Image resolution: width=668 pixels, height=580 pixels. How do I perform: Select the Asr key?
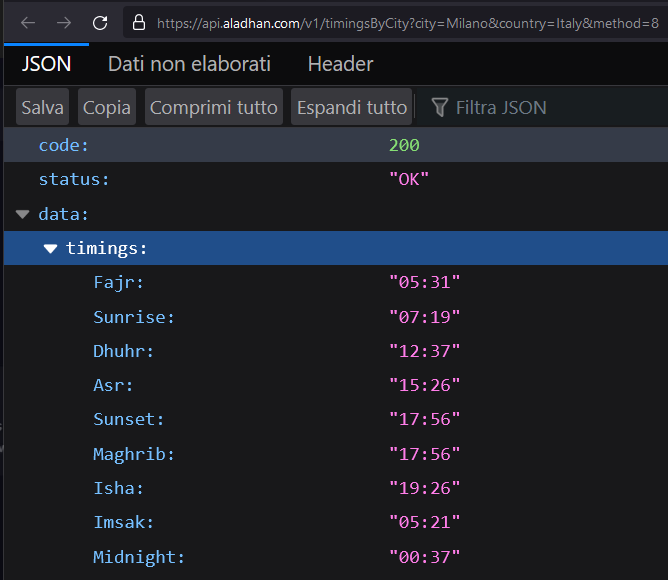point(113,385)
